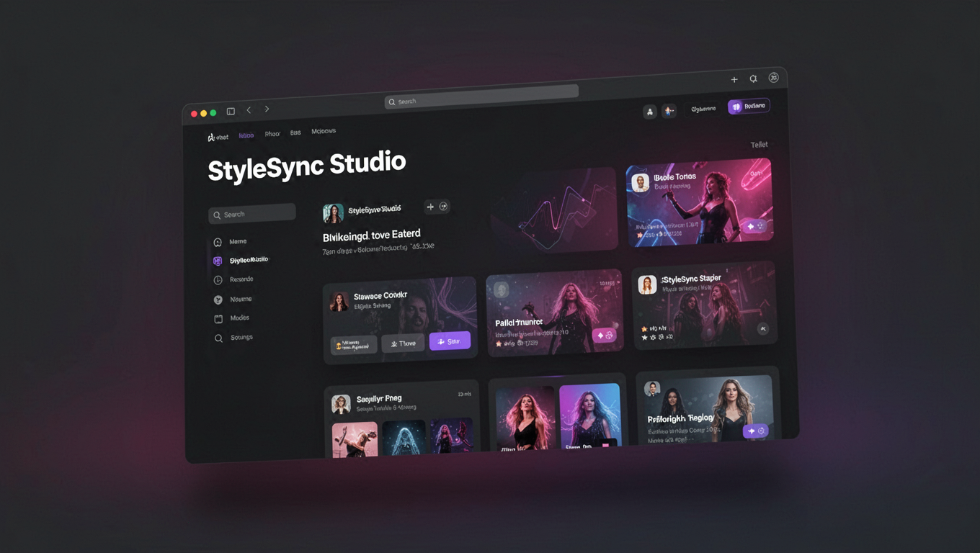The height and width of the screenshot is (553, 980).
Task: Open the user account icon in the top bar
Action: coord(650,111)
